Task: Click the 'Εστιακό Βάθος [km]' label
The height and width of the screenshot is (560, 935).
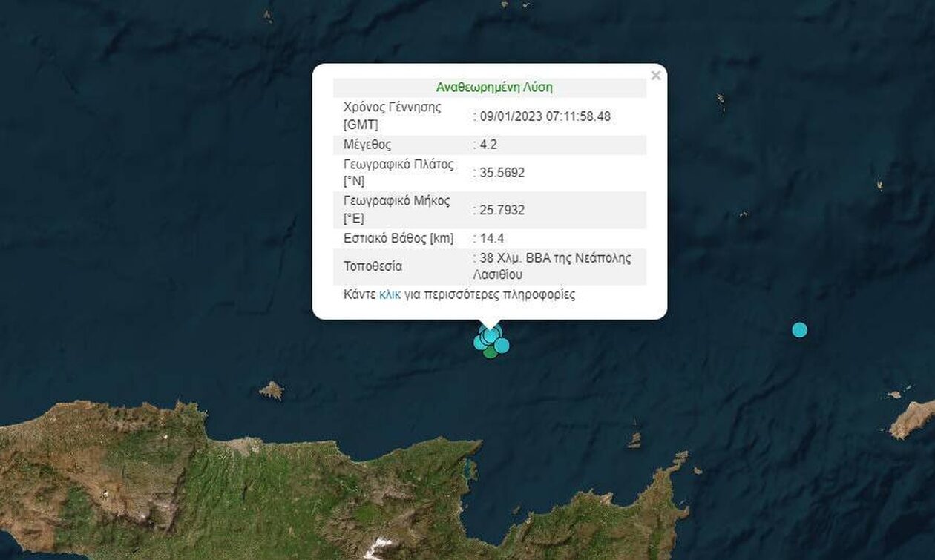Action: click(398, 238)
